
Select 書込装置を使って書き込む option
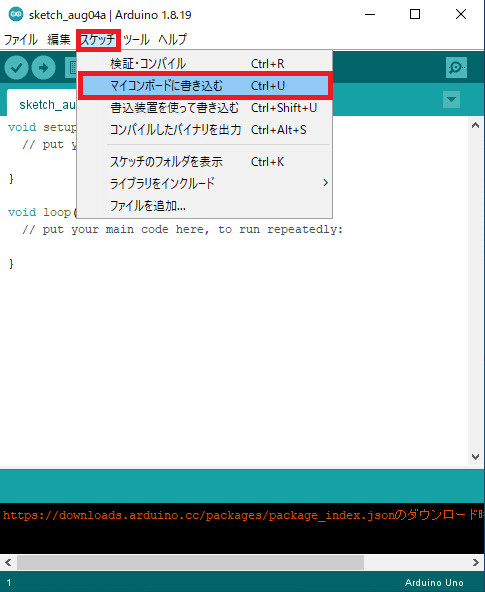205,108
